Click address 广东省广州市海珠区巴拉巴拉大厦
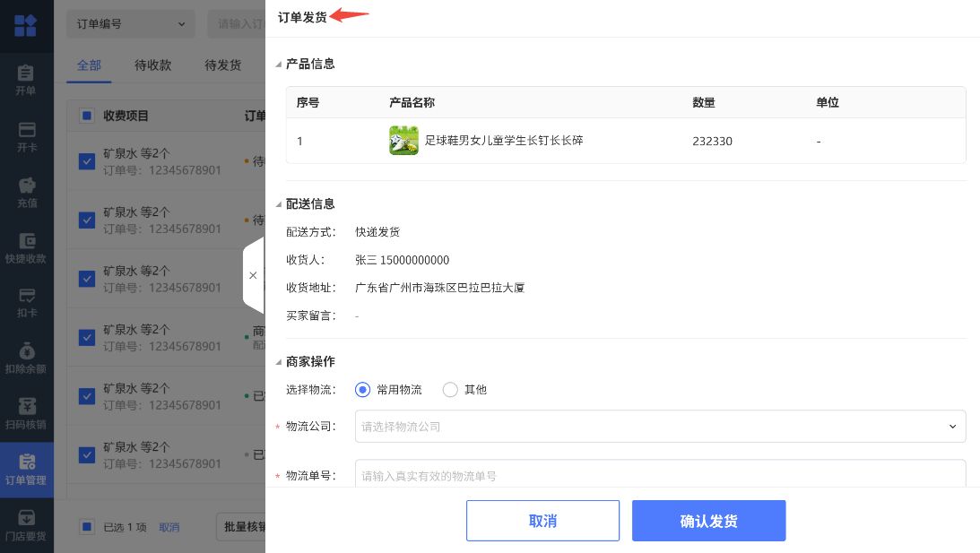Image resolution: width=980 pixels, height=553 pixels. 439,288
